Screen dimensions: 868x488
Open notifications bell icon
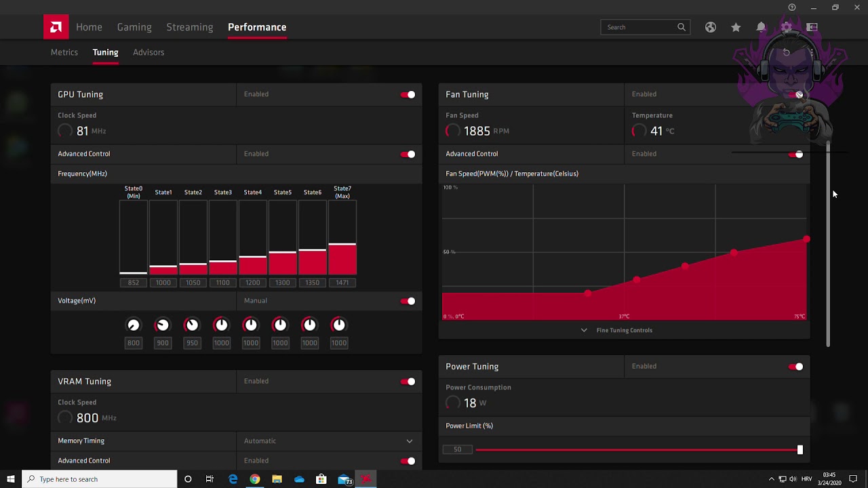pyautogui.click(x=761, y=27)
